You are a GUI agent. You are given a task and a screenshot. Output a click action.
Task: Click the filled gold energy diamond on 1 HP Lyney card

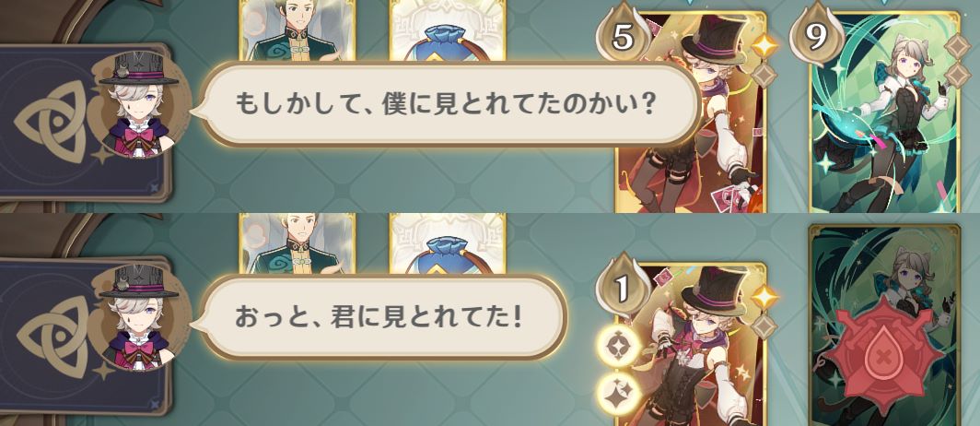[764, 298]
